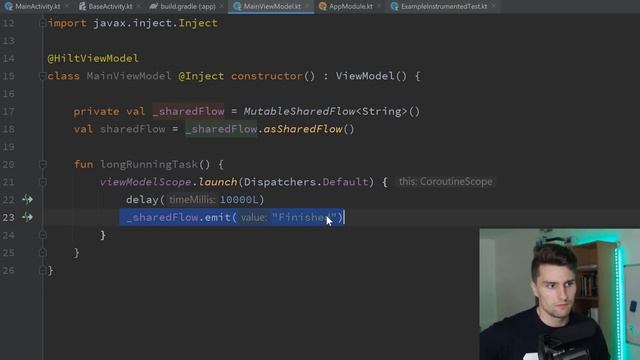This screenshot has width=640, height=360.
Task: Collapse the imports fold marker at line 12
Action: [x=42, y=23]
